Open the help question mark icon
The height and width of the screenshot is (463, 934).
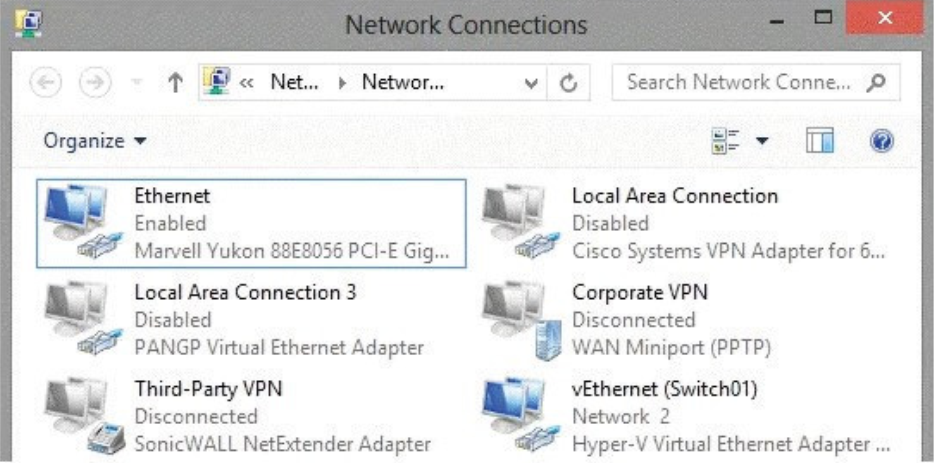point(882,141)
